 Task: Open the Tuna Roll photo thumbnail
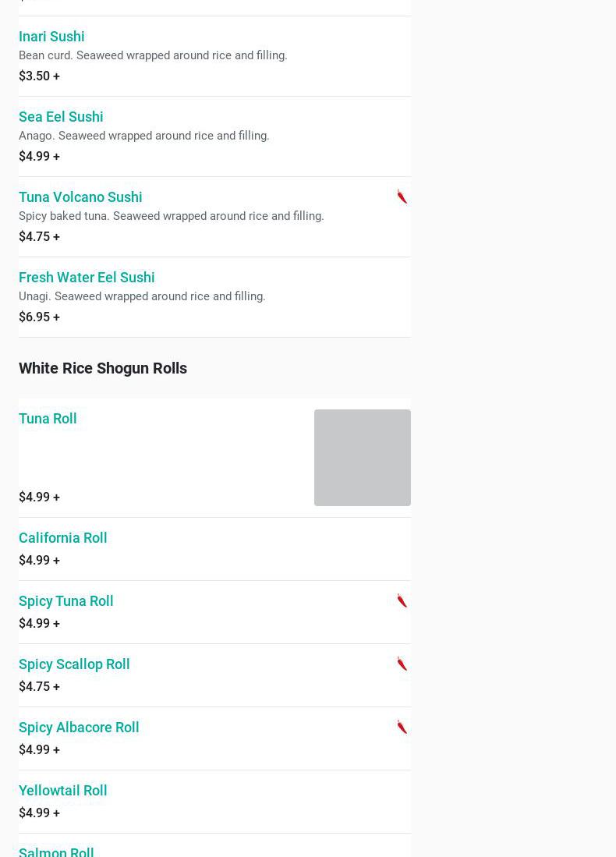pos(362,458)
